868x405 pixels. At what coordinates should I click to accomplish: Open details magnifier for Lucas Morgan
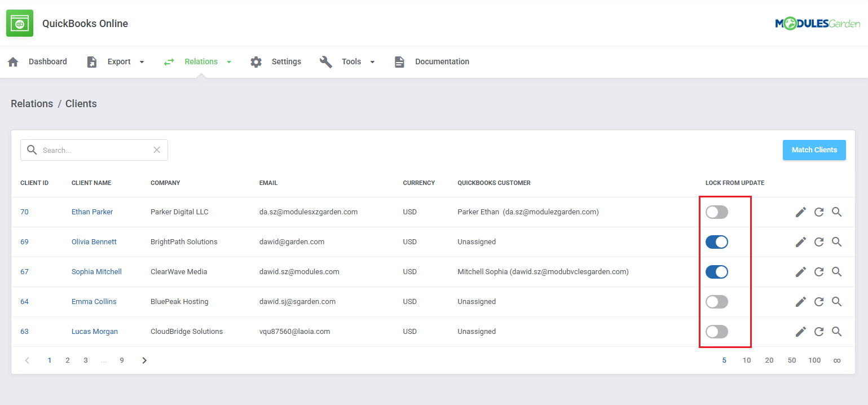(x=837, y=332)
